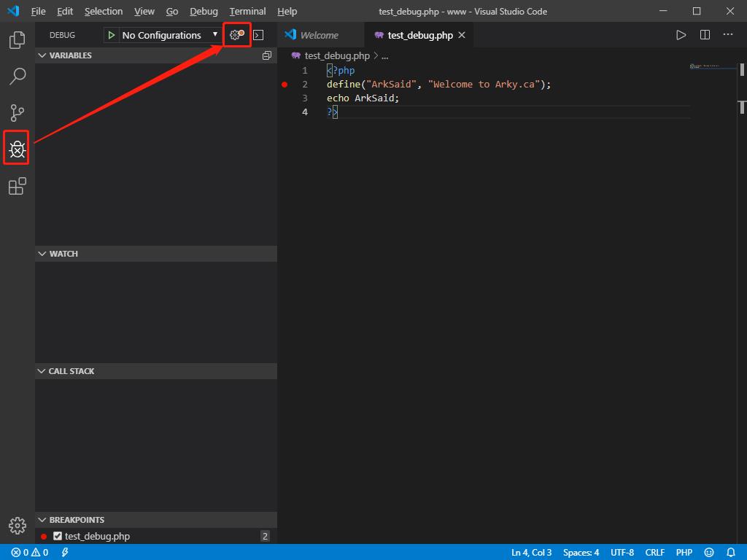
Task: Open the Help menu
Action: point(287,11)
